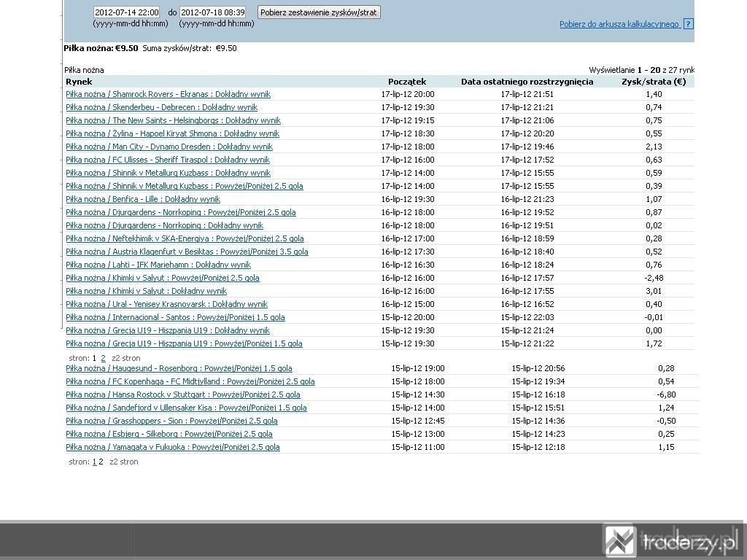Open Lahti - IFK Mariehamn link

click(158, 265)
